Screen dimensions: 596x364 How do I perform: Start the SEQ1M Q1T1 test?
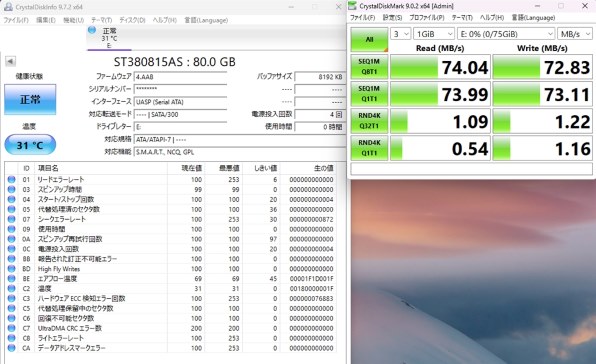(x=369, y=94)
